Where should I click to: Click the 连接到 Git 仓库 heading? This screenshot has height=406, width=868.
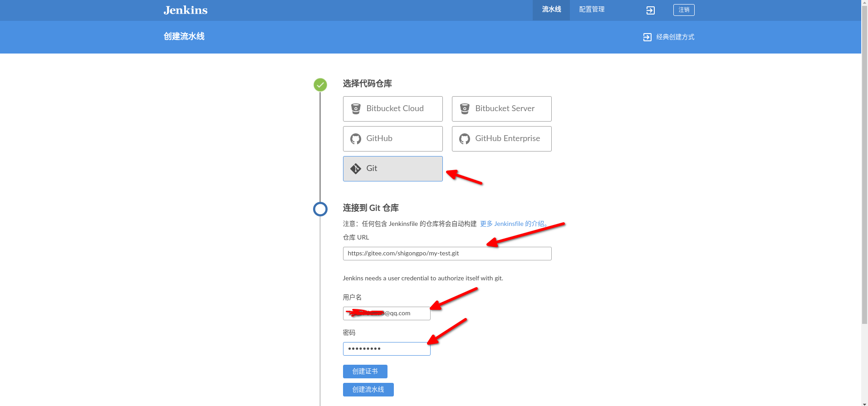pos(371,208)
